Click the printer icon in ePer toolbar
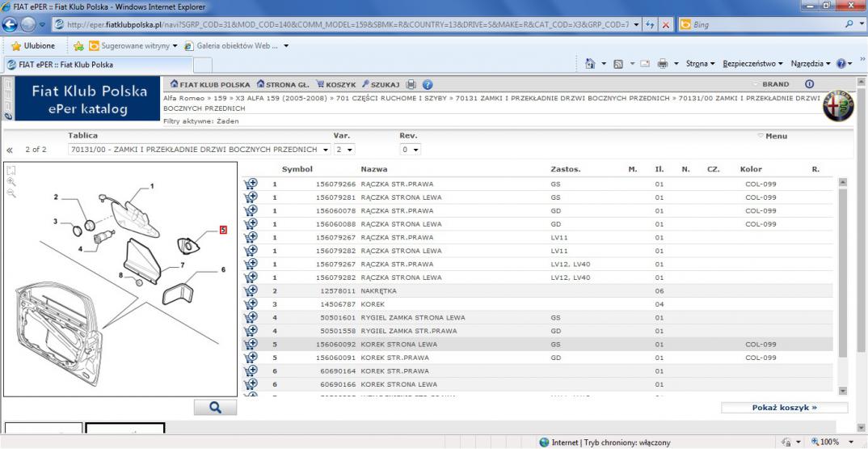This screenshot has width=868, height=449. point(411,85)
